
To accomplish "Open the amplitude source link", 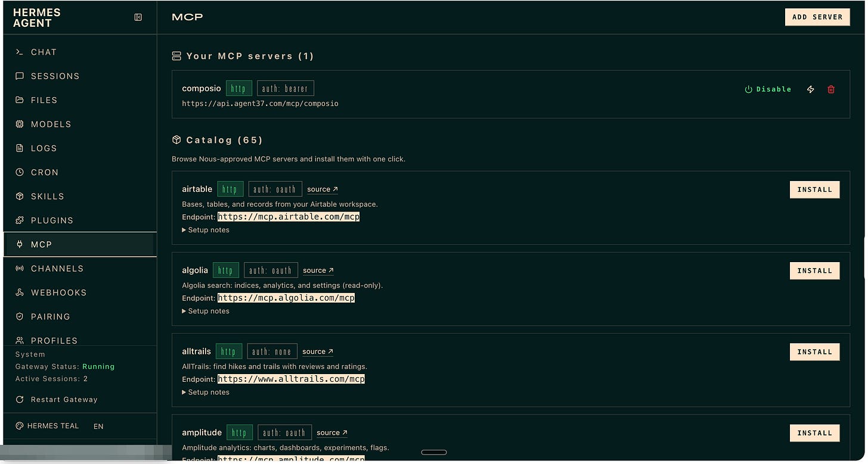I will tap(332, 433).
